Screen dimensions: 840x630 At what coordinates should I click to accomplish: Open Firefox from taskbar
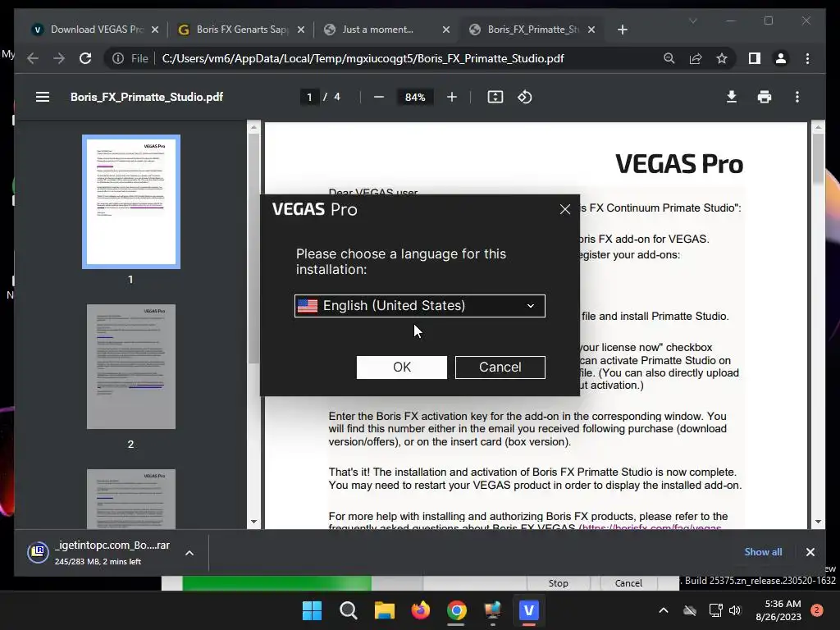(421, 610)
